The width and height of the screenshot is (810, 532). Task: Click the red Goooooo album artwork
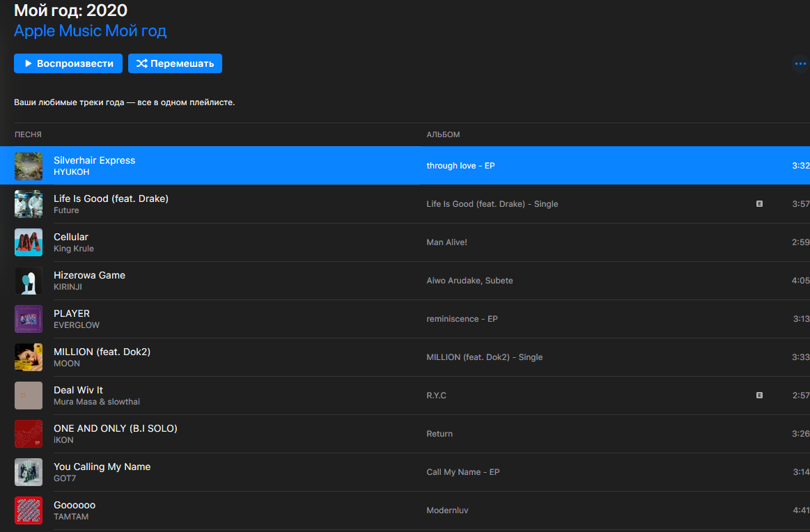click(x=29, y=510)
